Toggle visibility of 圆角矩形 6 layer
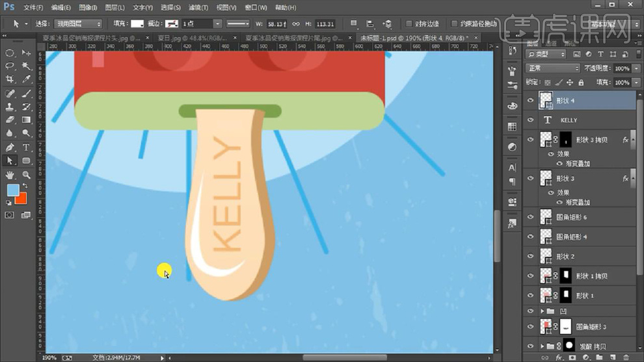This screenshot has height=362, width=644. coord(530,217)
